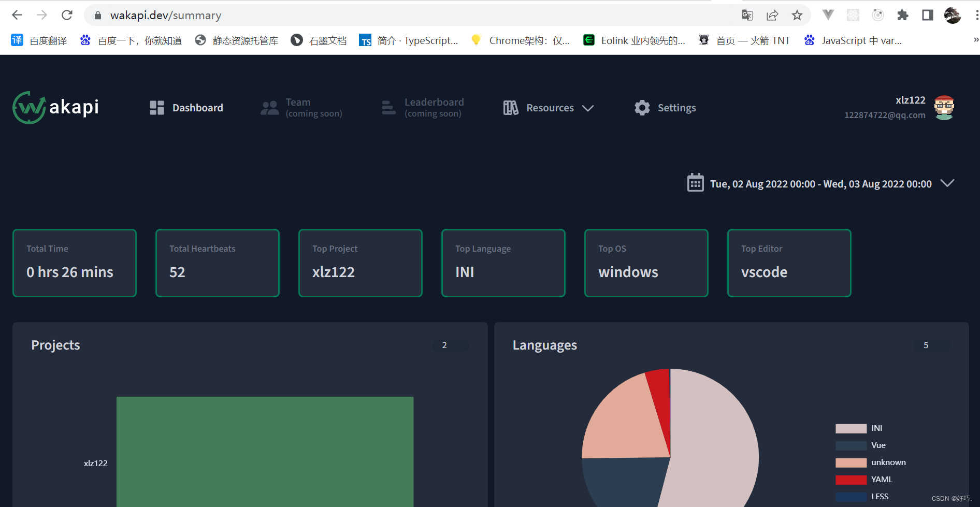This screenshot has width=980, height=507.
Task: Select Leaderboard coming soon item
Action: tap(423, 108)
